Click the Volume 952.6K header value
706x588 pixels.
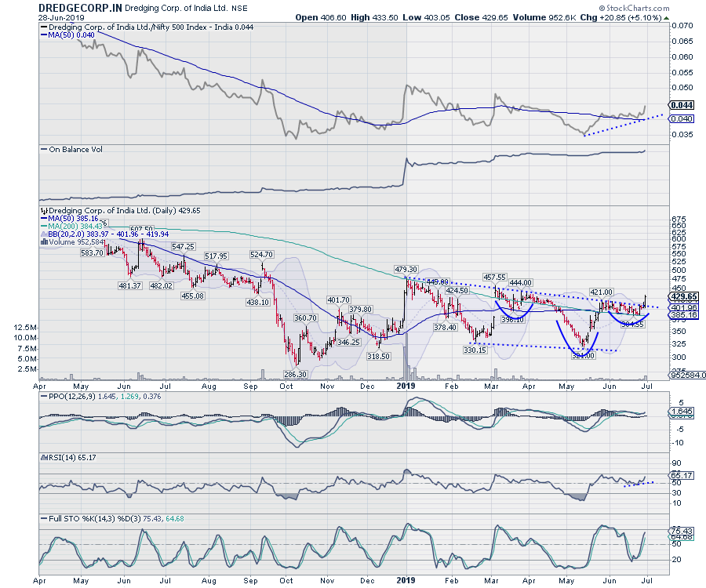(x=544, y=17)
